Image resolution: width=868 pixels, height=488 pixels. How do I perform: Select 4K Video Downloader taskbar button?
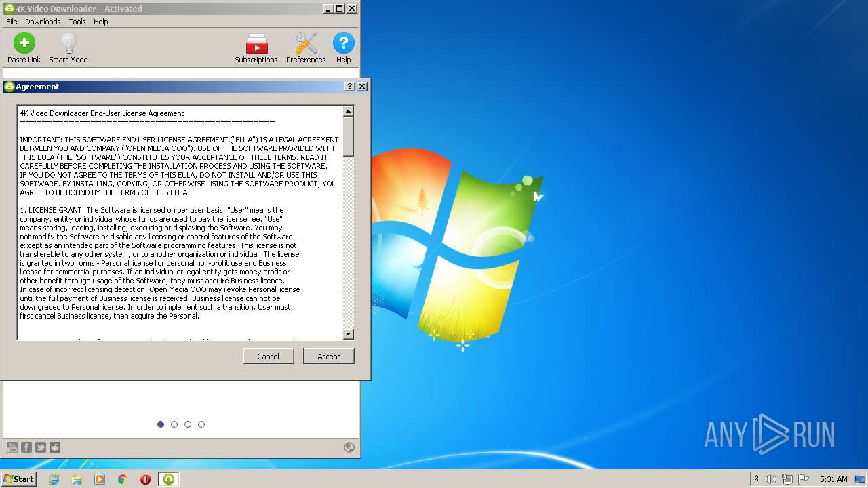pyautogui.click(x=168, y=479)
